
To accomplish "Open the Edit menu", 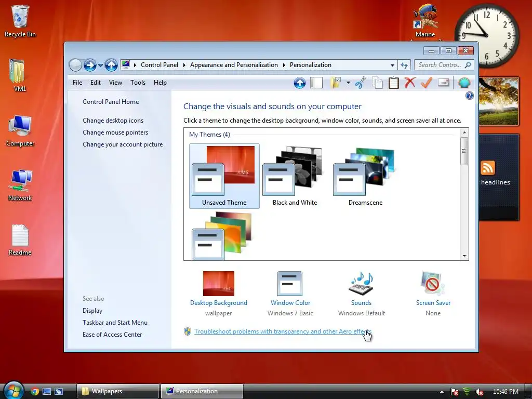I will coord(96,83).
